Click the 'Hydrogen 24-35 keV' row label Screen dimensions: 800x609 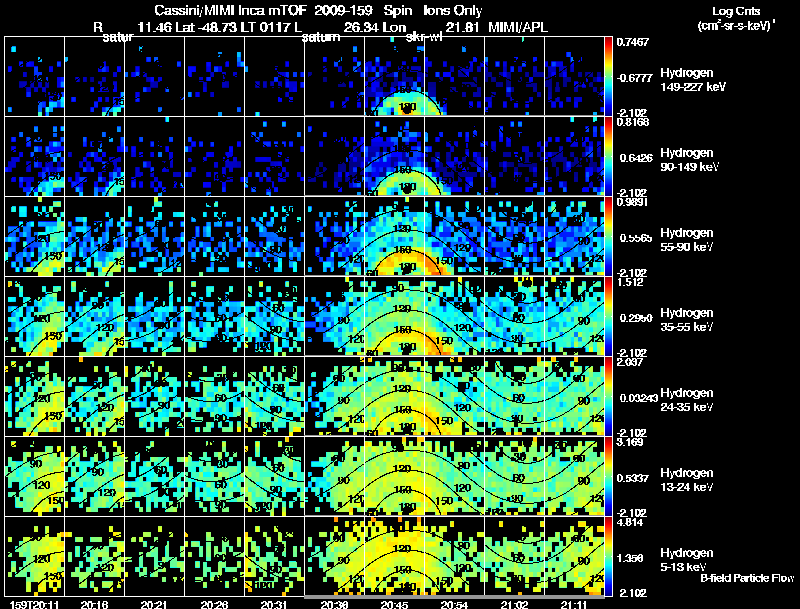[687, 400]
